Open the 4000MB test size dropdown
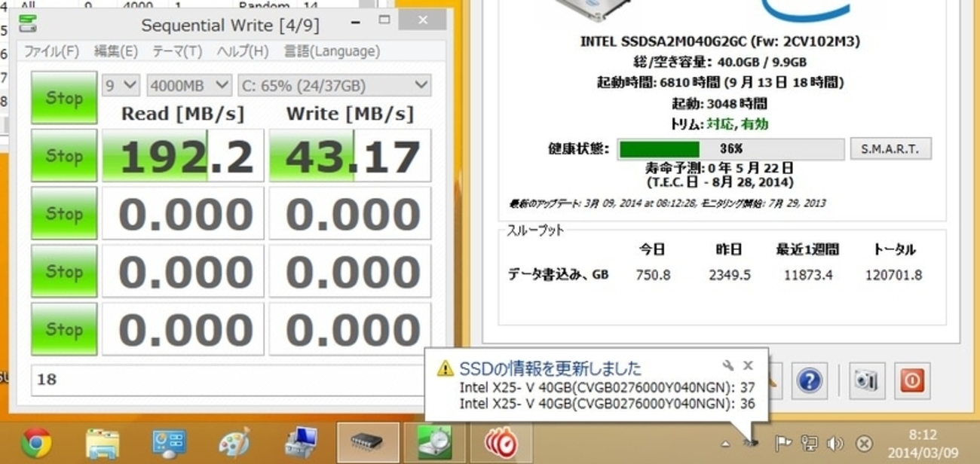This screenshot has width=980, height=464. pos(189,85)
